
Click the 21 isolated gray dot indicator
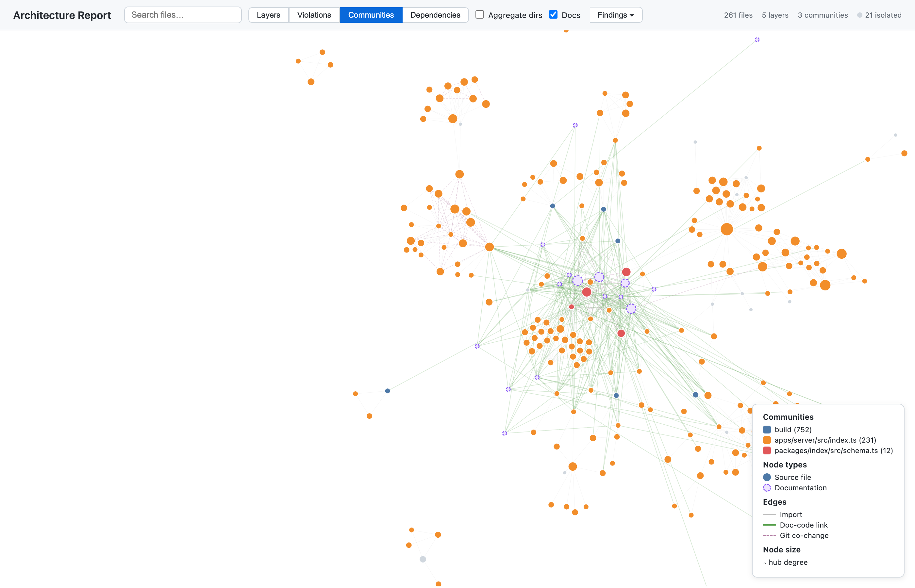click(x=859, y=15)
